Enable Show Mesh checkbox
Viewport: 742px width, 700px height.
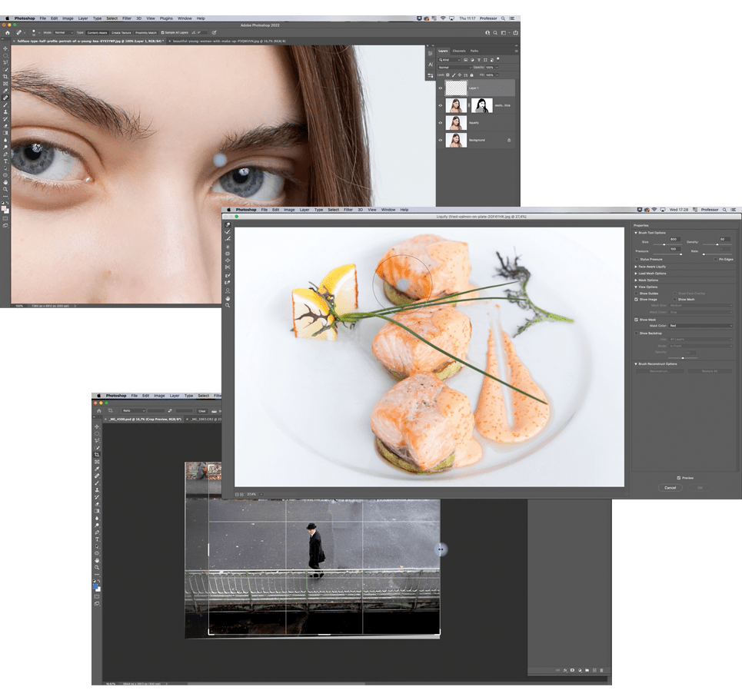(675, 300)
